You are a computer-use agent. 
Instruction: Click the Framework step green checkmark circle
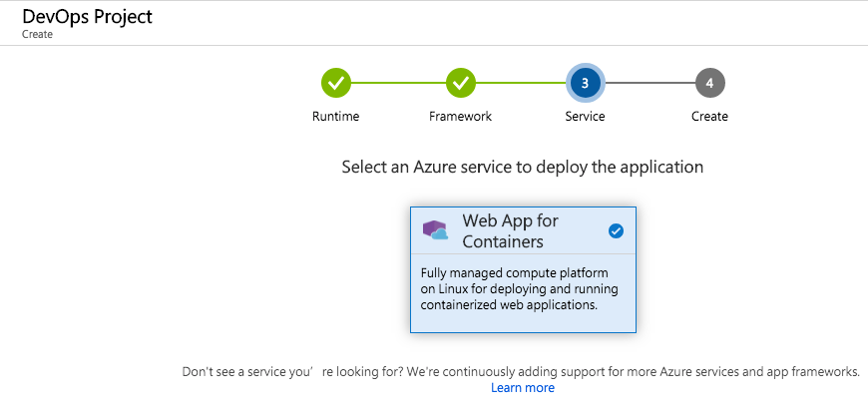pos(460,83)
